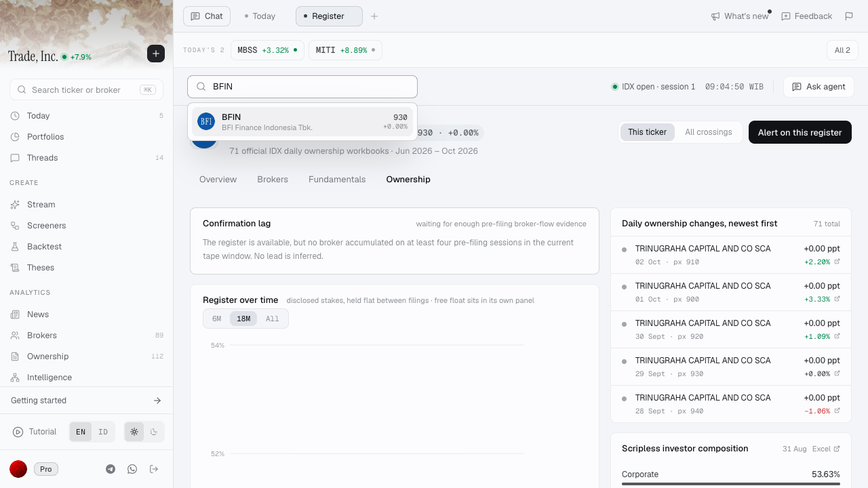The width and height of the screenshot is (868, 488).
Task: Select BFIN suggestion in search dropdown
Action: tap(302, 122)
